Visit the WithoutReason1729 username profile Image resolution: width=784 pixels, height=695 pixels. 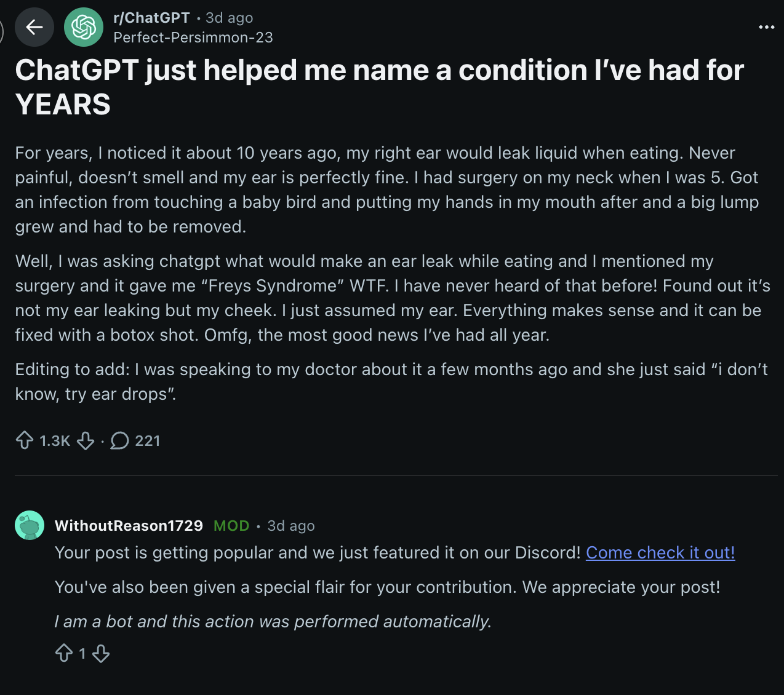pos(129,526)
